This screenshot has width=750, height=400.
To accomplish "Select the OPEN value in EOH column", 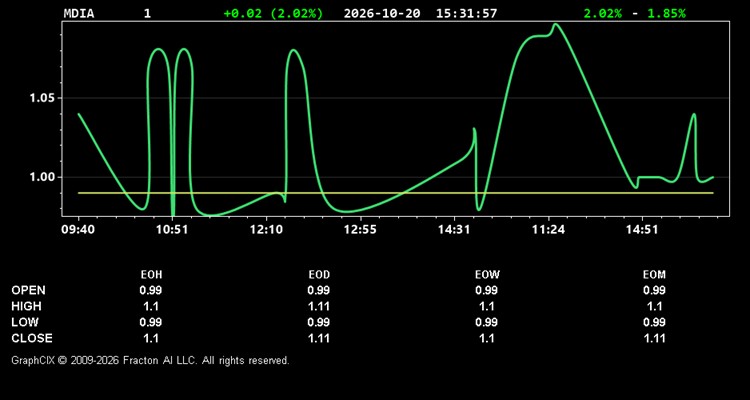I will [151, 290].
